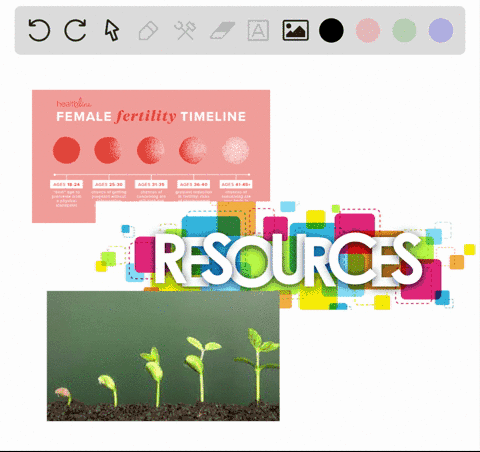
Task: Select the female fertility timeline image
Action: (151, 145)
